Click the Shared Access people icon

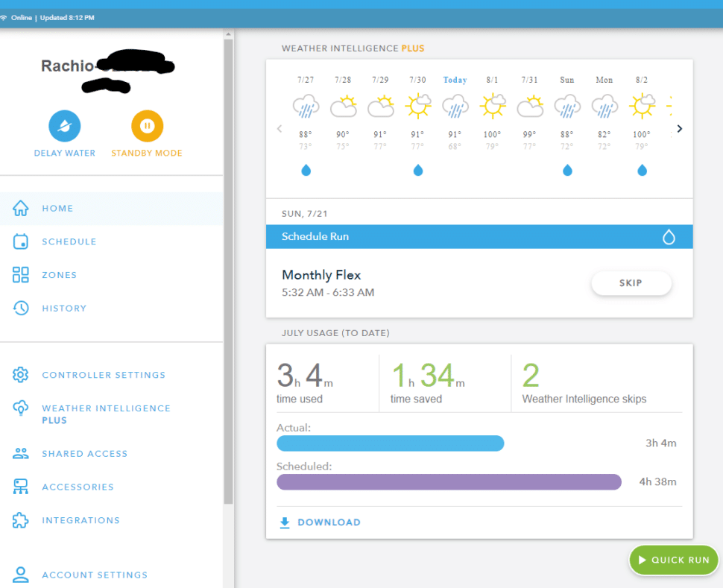tap(22, 453)
